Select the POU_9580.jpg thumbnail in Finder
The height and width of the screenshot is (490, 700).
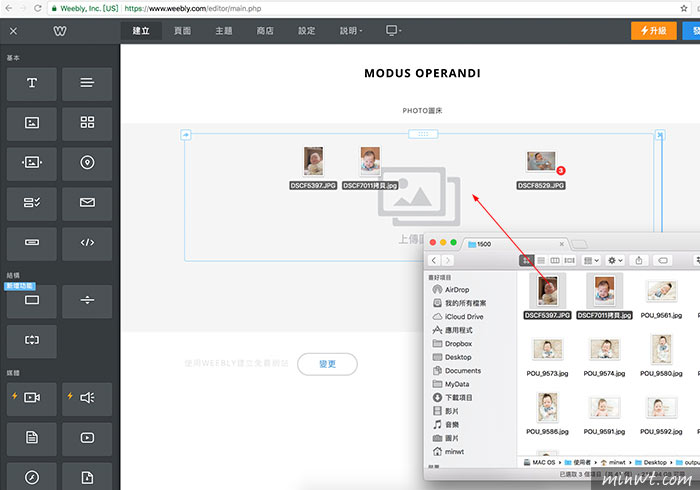click(x=662, y=348)
